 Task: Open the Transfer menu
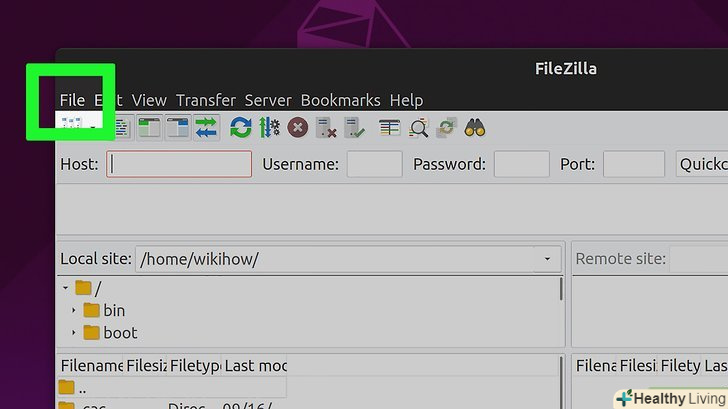(x=206, y=100)
